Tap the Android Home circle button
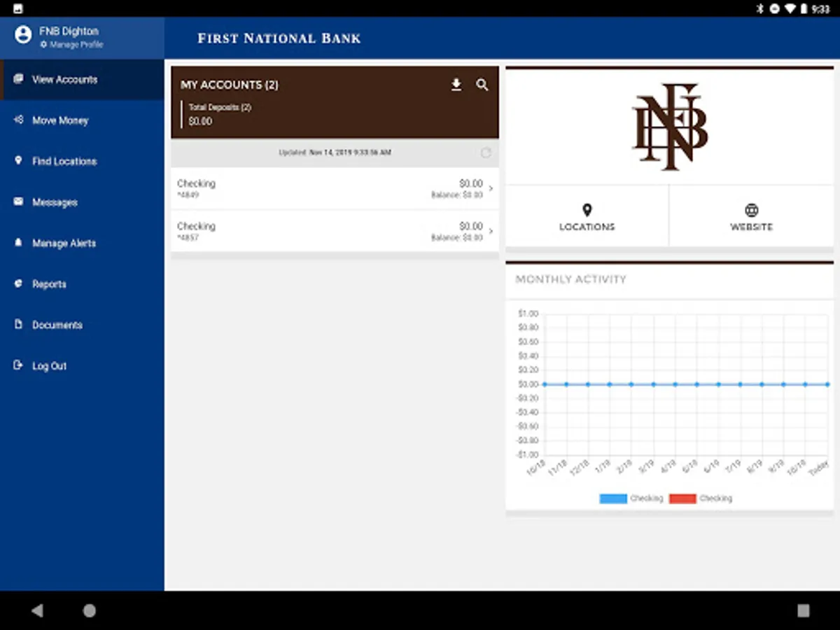 pos(89,610)
